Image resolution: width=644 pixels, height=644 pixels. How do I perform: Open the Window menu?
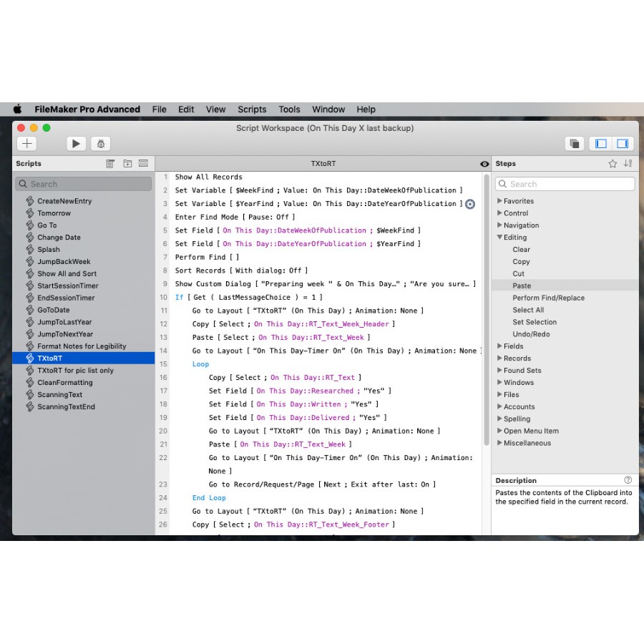(328, 109)
